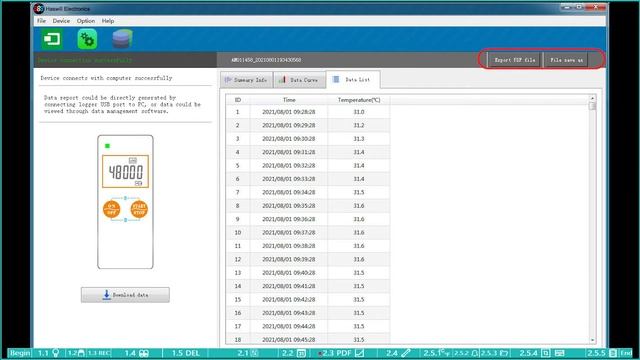The width and height of the screenshot is (640, 360).
Task: Switch to the Data Curve tab
Action: click(299, 80)
